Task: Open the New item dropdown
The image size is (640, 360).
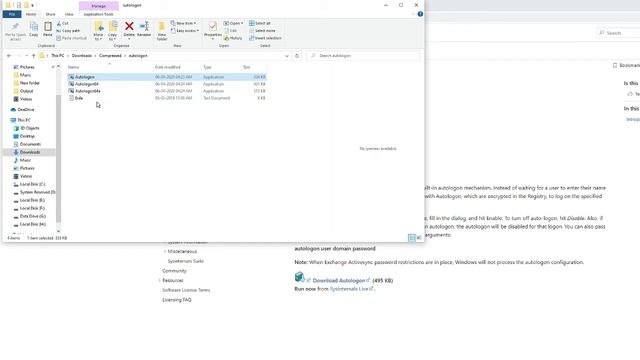Action: click(183, 23)
